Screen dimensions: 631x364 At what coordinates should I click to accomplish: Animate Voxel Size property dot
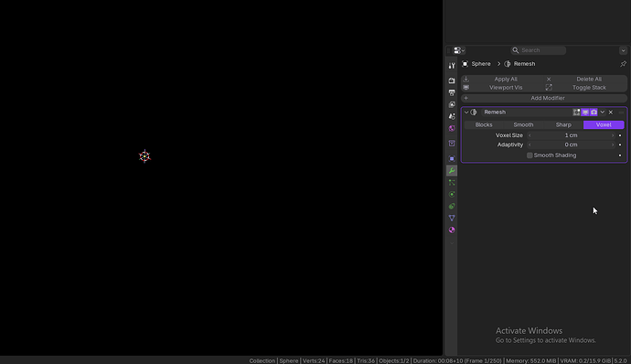point(620,135)
